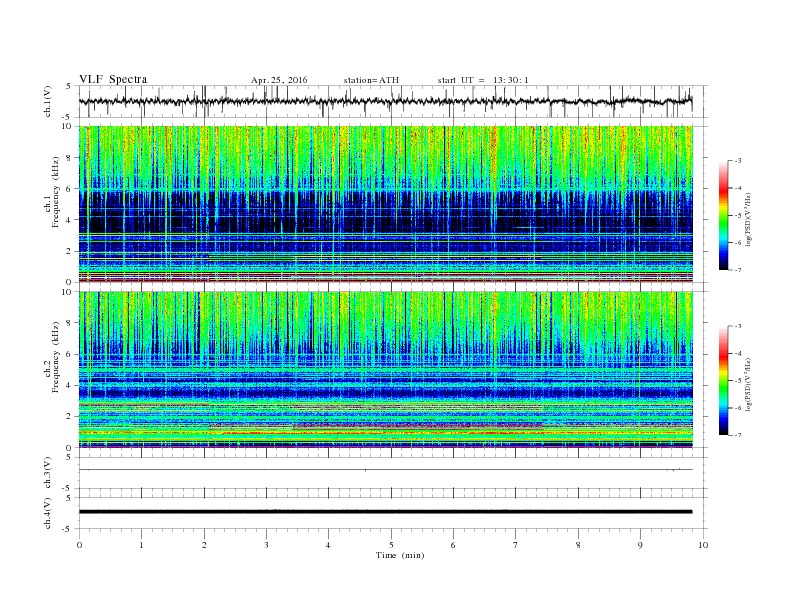Click the ch.1 spectrogram color scale bar
The image size is (792, 612).
pos(723,215)
